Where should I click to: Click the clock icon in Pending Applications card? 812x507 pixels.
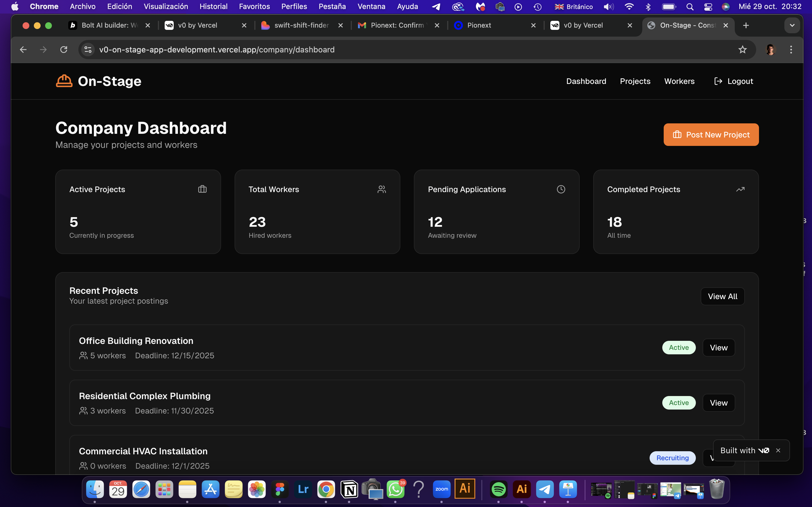click(x=561, y=189)
